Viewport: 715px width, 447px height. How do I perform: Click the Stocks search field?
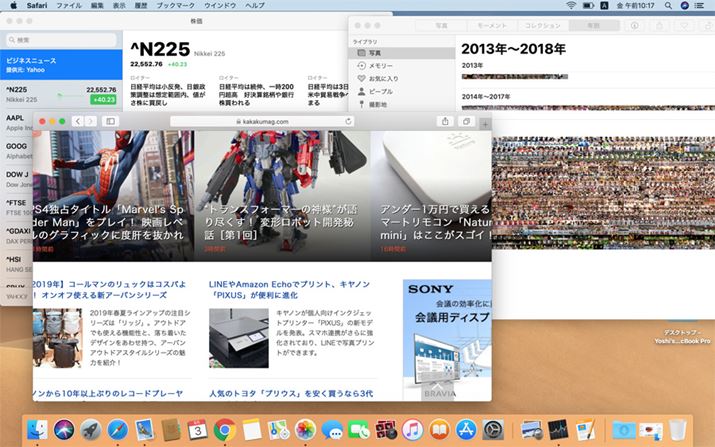pyautogui.click(x=60, y=40)
